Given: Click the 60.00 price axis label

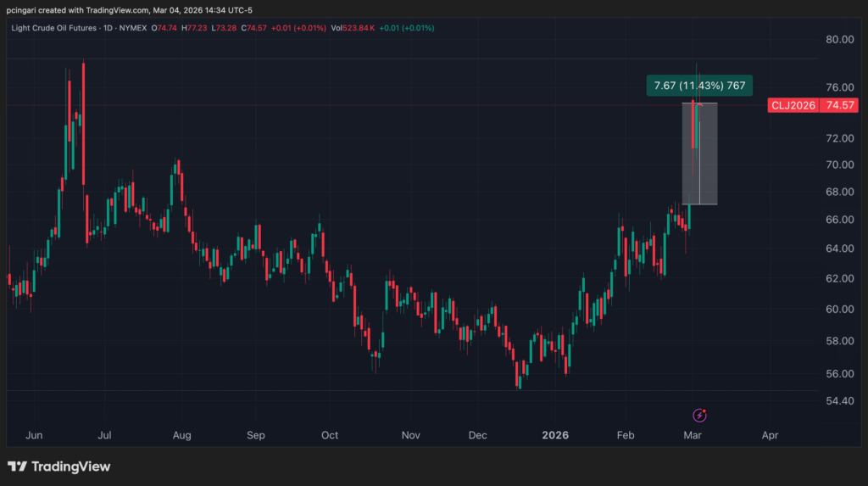Looking at the screenshot, I should (840, 310).
